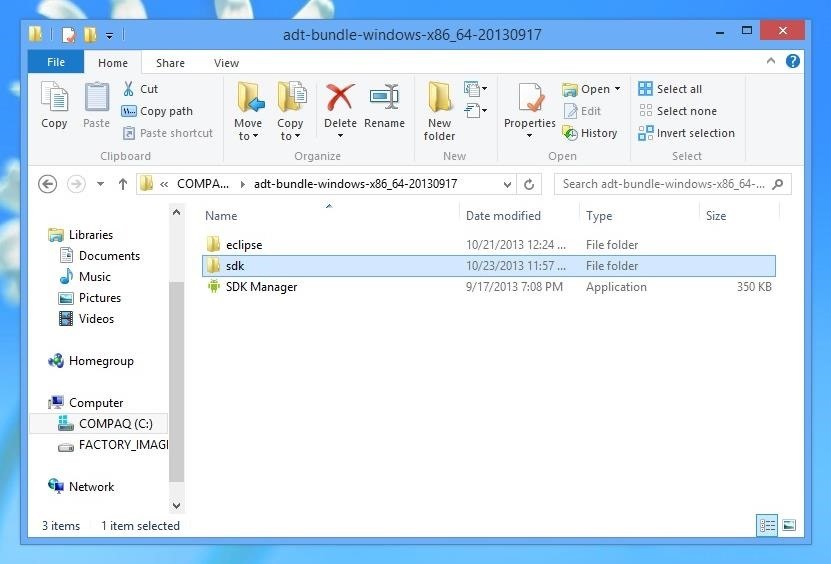Sort by Date modified column header
Image resolution: width=831 pixels, height=564 pixels.
(x=503, y=216)
